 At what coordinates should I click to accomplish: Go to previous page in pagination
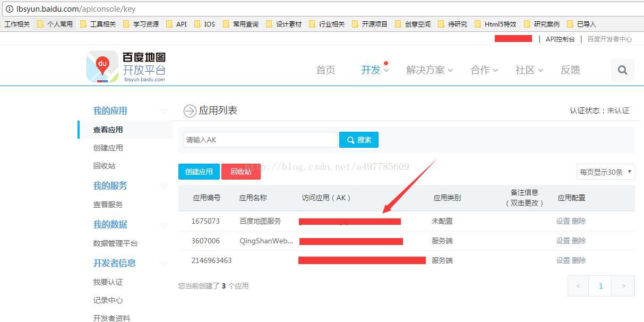(578, 286)
